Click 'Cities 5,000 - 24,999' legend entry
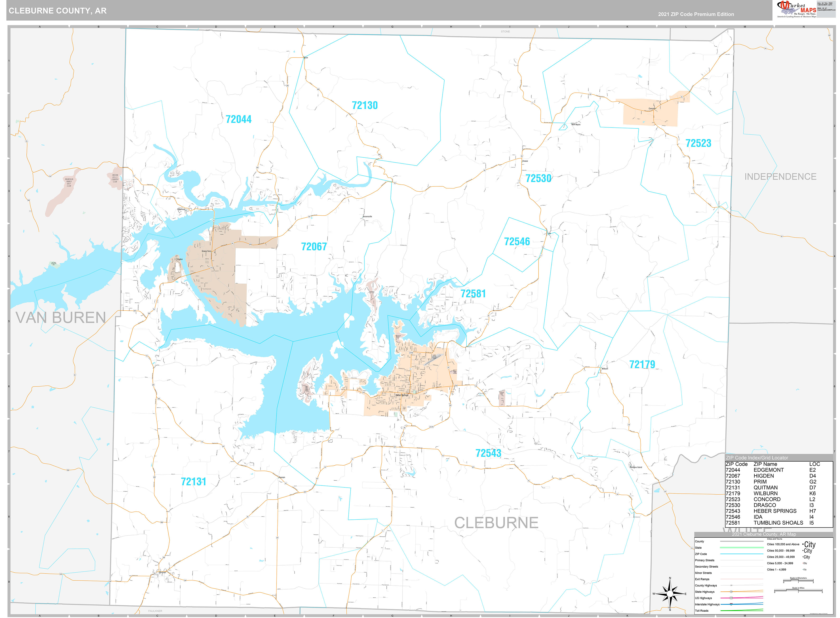The image size is (840, 618). [780, 563]
